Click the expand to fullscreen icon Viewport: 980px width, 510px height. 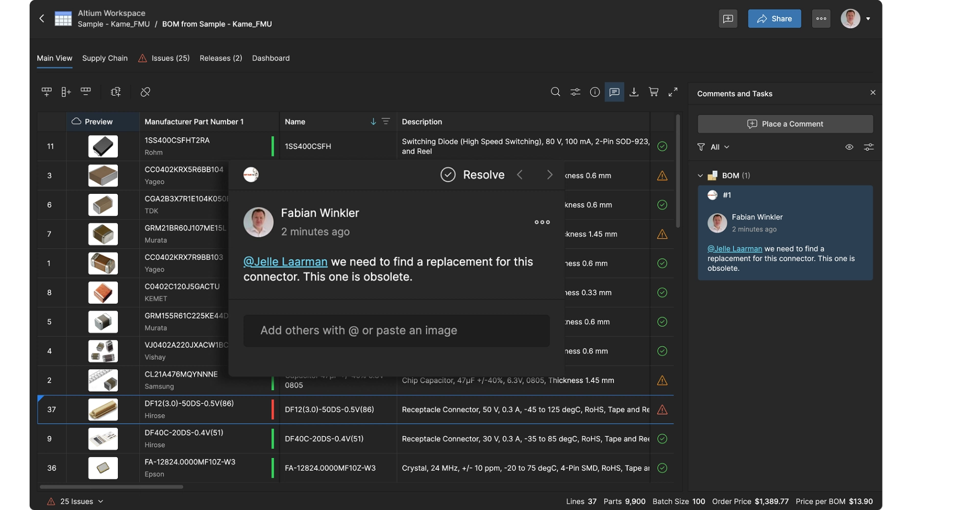pos(673,92)
